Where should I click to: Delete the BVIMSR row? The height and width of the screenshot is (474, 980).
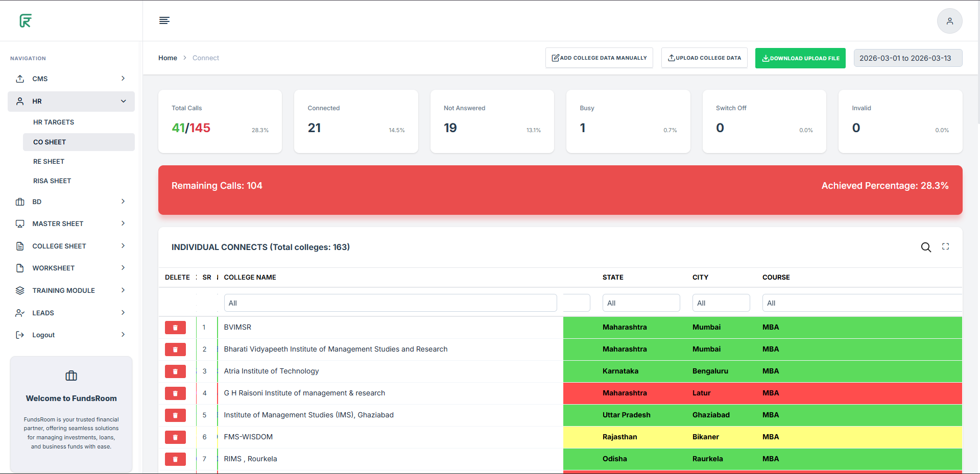[x=175, y=328]
